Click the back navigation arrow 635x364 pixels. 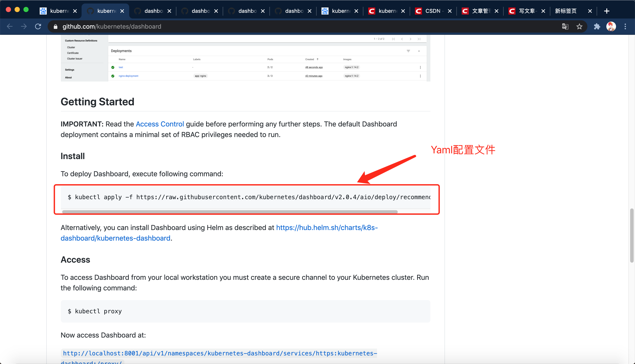pyautogui.click(x=9, y=26)
